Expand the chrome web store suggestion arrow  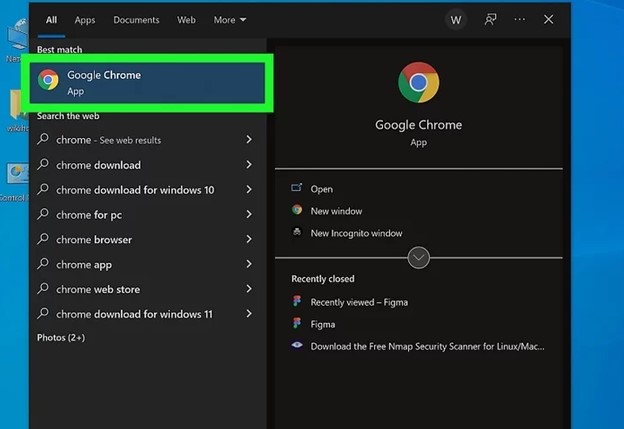pyautogui.click(x=248, y=289)
